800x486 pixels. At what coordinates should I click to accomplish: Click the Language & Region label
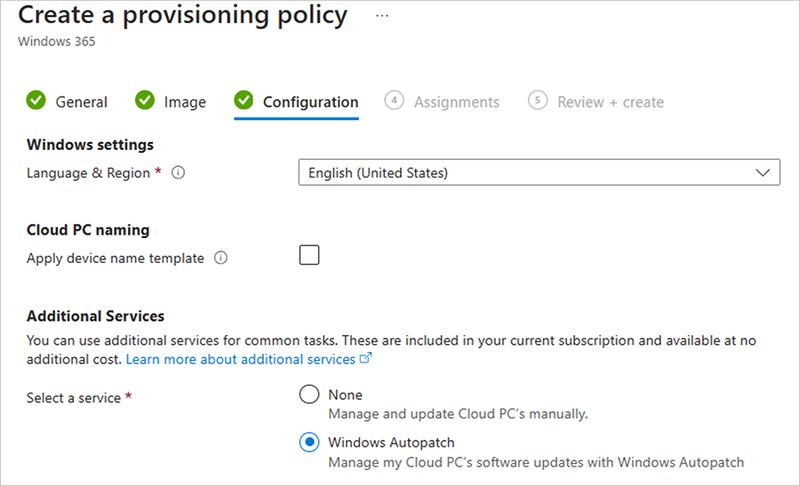88,173
